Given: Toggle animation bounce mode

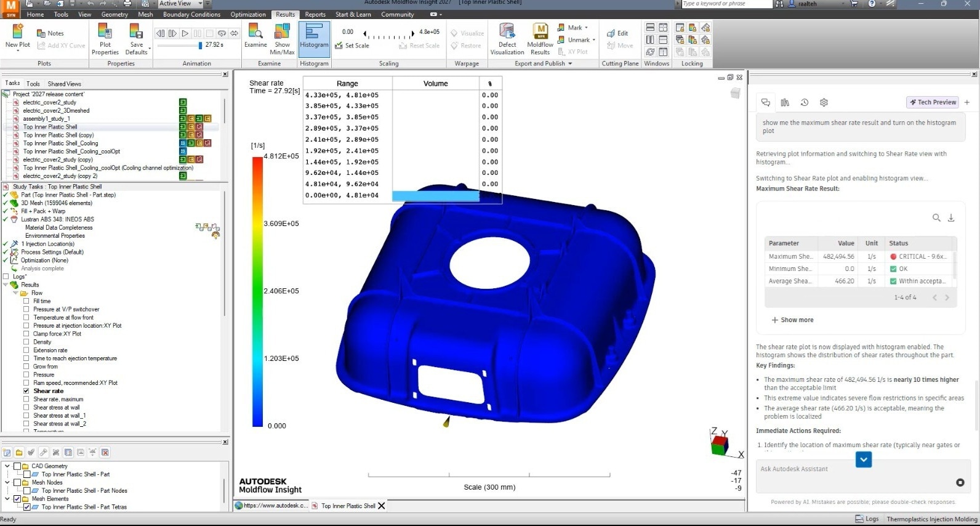Looking at the screenshot, I should [x=234, y=33].
